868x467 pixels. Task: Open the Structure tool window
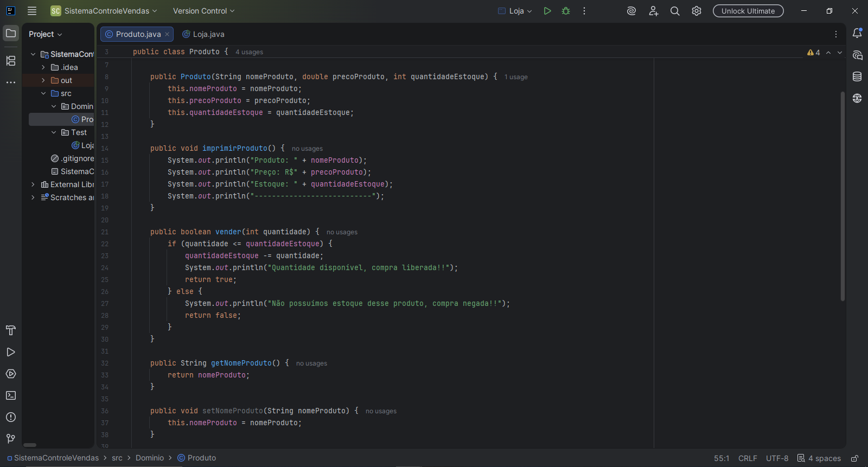[x=11, y=61]
